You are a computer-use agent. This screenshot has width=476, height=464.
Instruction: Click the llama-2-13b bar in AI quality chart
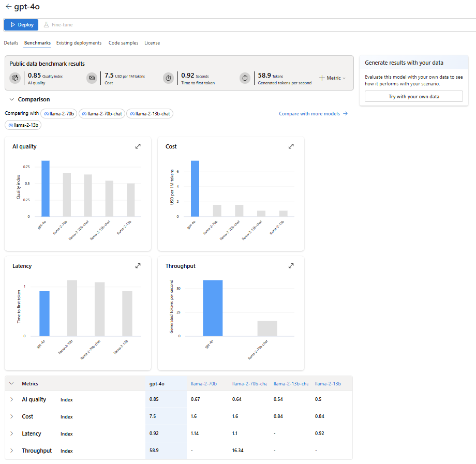click(x=130, y=200)
